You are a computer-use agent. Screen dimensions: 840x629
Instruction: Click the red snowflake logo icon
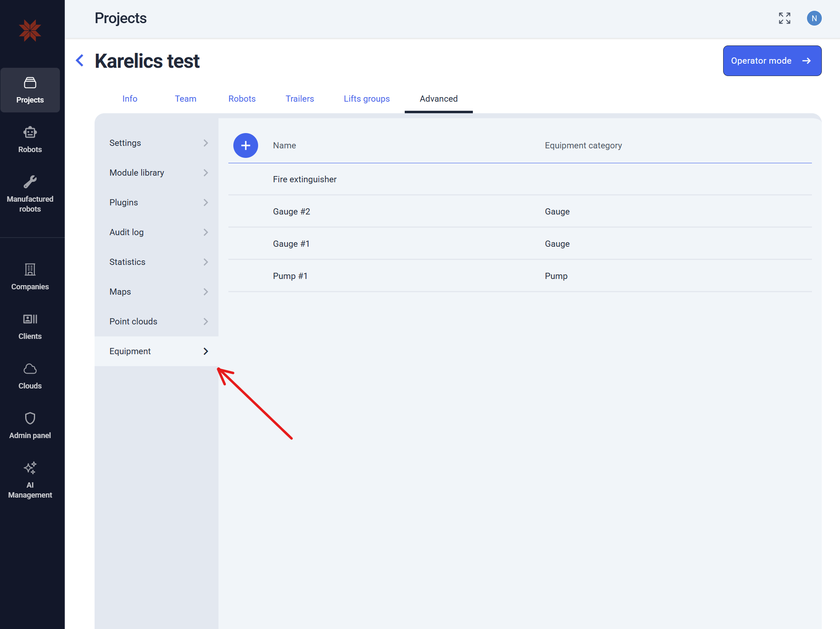click(30, 31)
